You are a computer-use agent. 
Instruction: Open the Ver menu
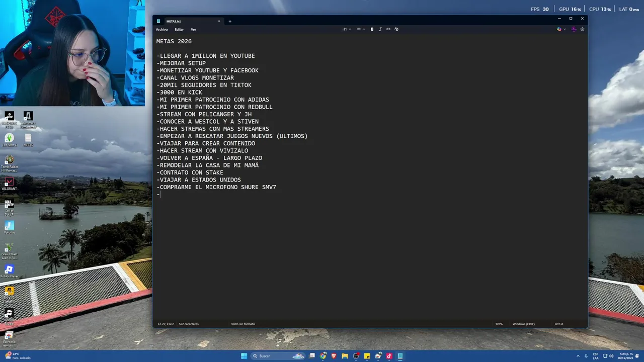(193, 30)
